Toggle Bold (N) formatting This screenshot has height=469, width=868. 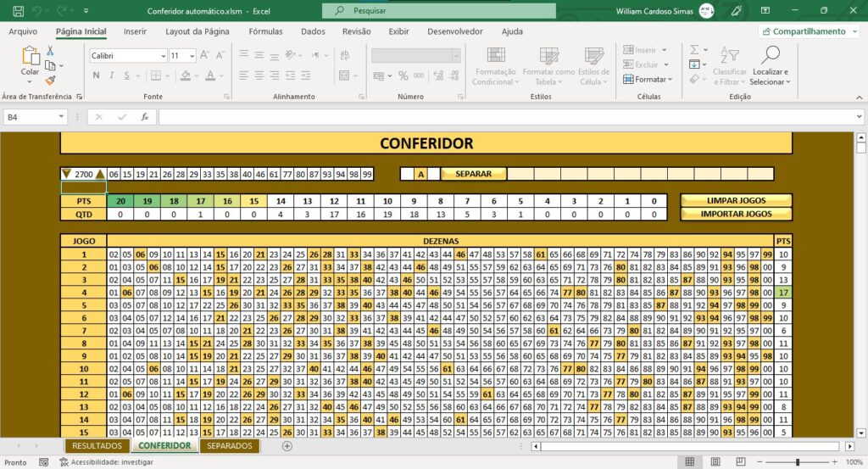(97, 75)
